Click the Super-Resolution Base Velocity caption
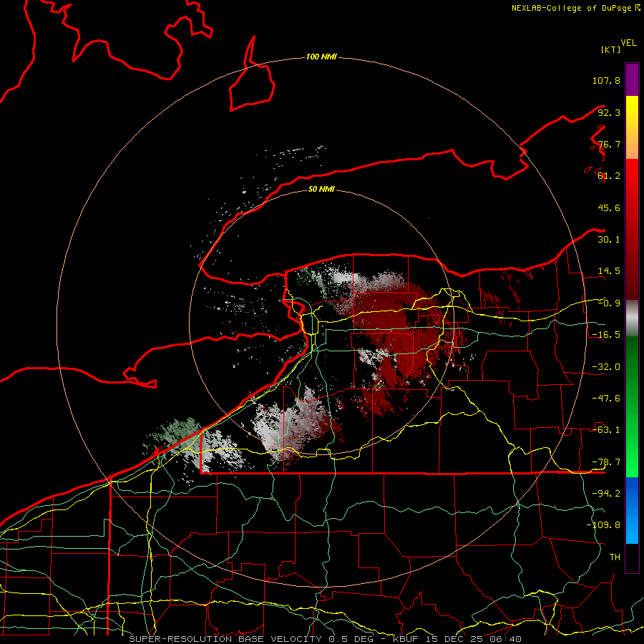Viewport: 644px width, 644px height. point(326,639)
